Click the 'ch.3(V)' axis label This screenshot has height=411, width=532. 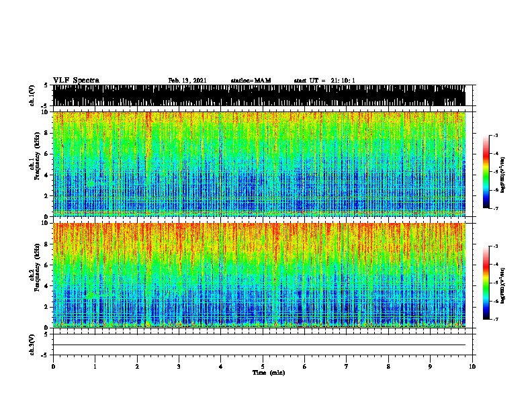32,345
